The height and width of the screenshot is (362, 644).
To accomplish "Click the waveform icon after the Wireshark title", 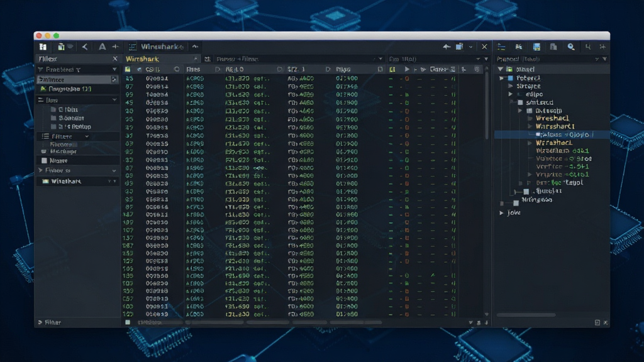I will tap(195, 47).
